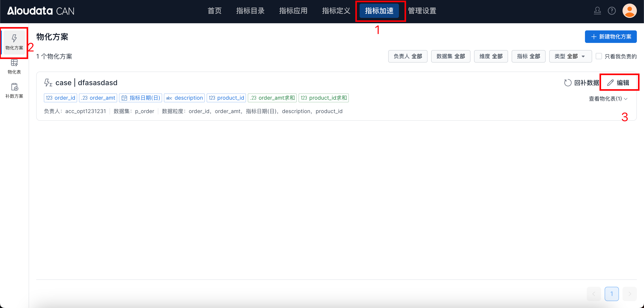644x308 pixels.
Task: Check the 只看我负责的 checkbox
Action: (599, 56)
